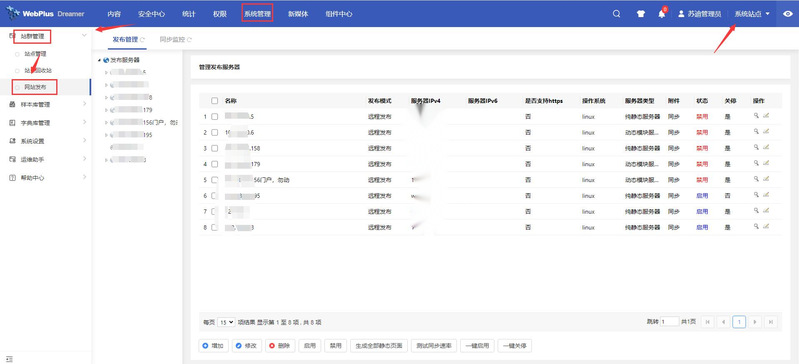
Task: Check the checkbox for row 6
Action: pyautogui.click(x=215, y=196)
